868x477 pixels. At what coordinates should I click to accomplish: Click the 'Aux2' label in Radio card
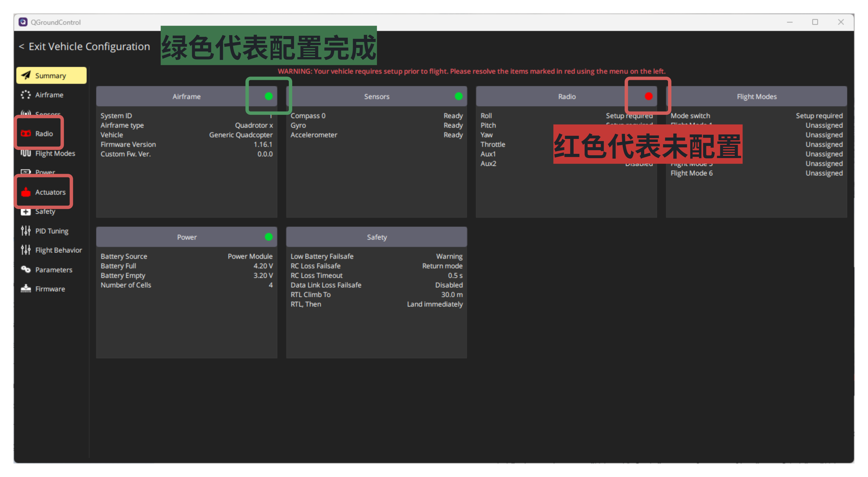[x=488, y=163]
